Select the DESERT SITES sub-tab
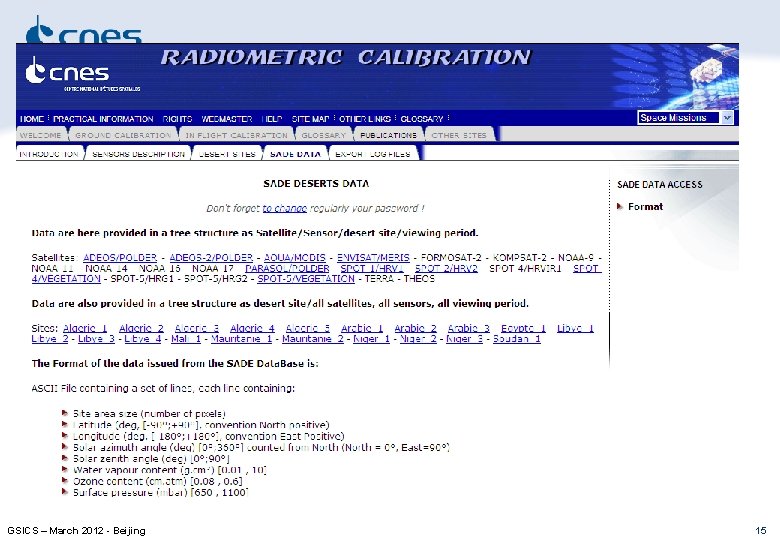This screenshot has width=780, height=540. tap(227, 154)
